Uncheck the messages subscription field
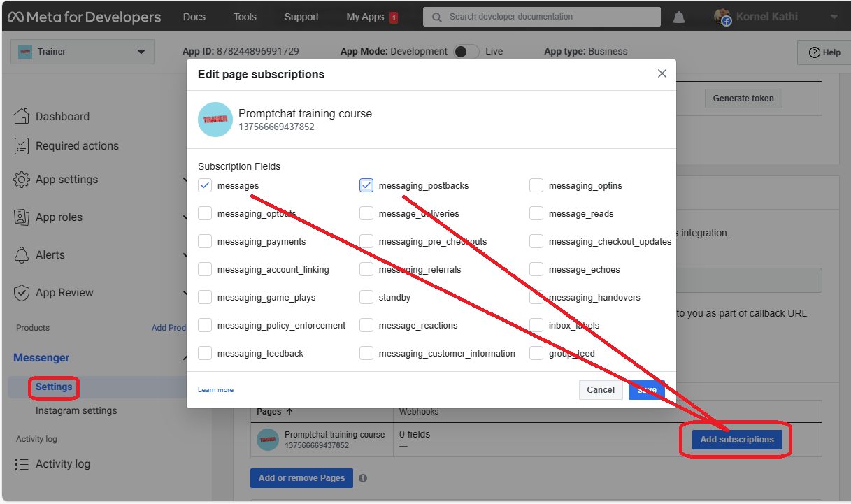This screenshot has height=504, width=851. (205, 186)
